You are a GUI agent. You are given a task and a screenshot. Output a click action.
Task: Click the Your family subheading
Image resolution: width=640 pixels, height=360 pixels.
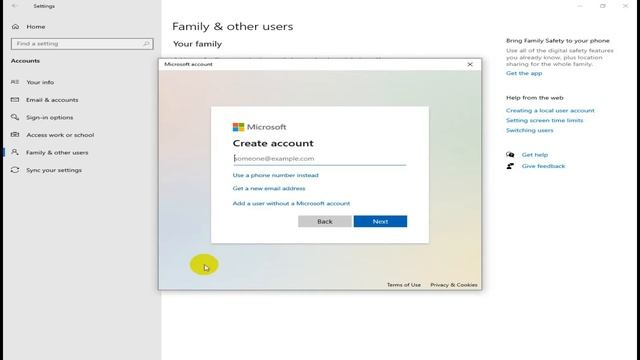[x=198, y=44]
